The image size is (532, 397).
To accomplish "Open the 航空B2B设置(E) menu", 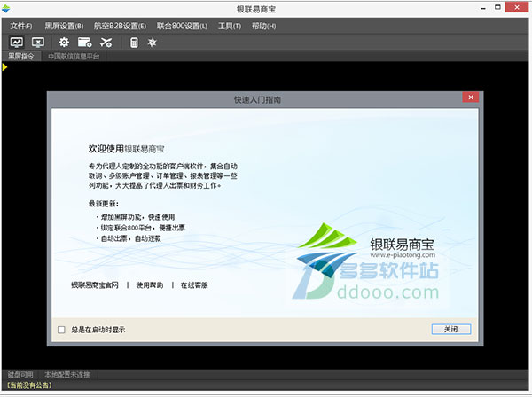I will click(120, 26).
